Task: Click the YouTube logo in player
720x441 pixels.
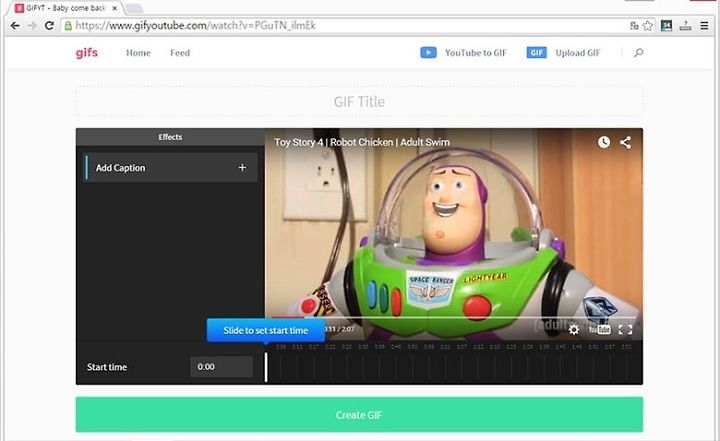Action: pos(600,329)
